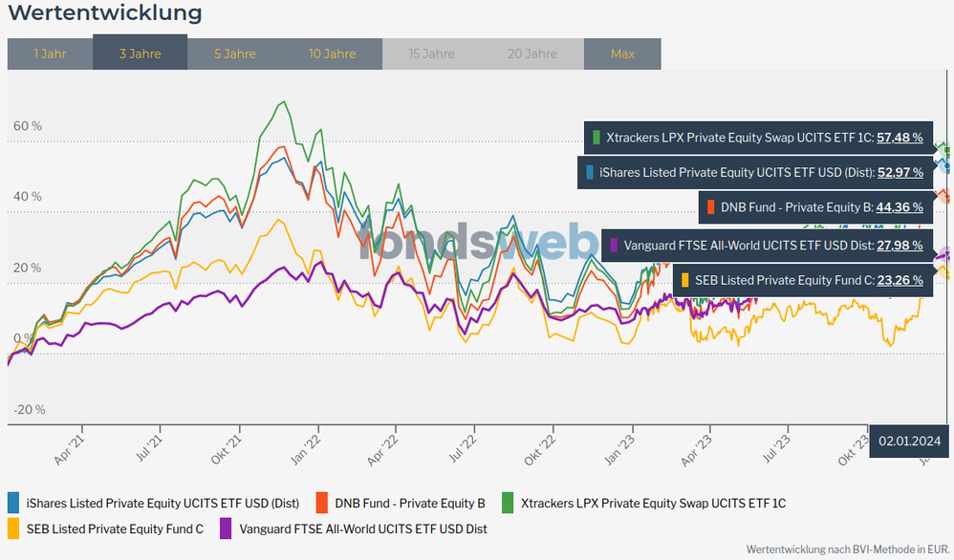Viewport: 954px width, 560px height.
Task: Switch to the 3 Jahre tab
Action: point(140,54)
